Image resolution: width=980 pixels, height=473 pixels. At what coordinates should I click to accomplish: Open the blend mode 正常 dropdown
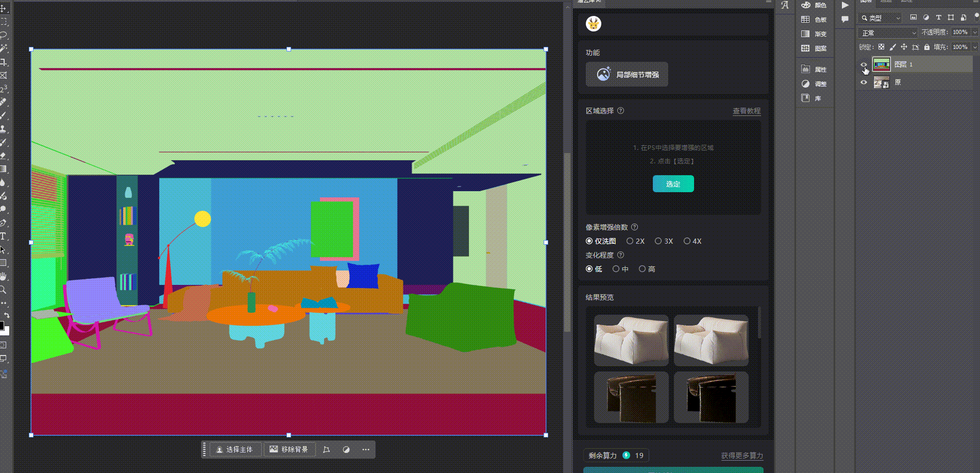[x=888, y=32]
